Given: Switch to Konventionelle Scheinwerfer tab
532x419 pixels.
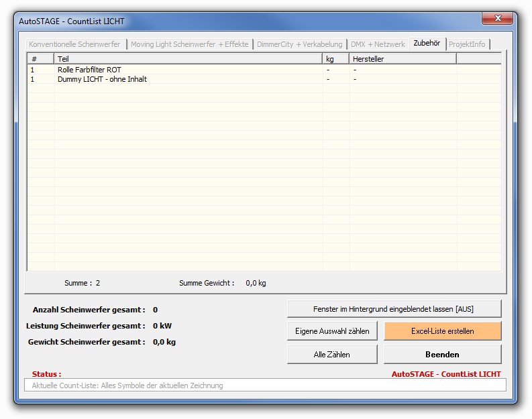Looking at the screenshot, I should tap(74, 44).
